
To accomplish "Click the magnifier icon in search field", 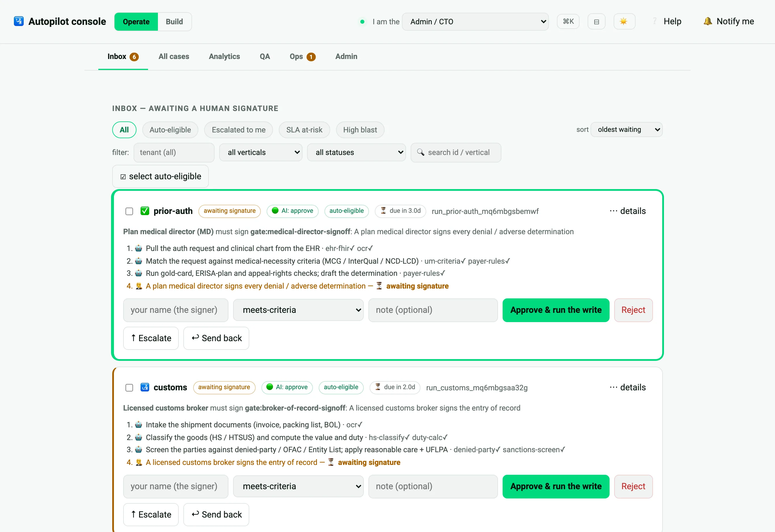I will click(x=420, y=152).
